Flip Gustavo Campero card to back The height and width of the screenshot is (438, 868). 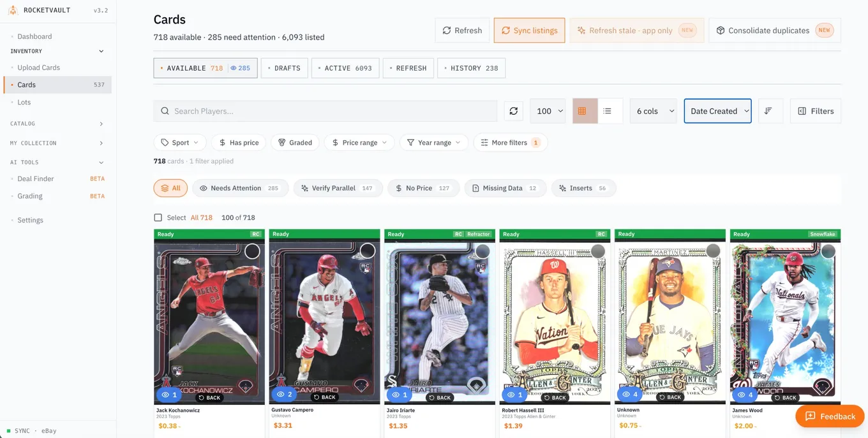325,397
